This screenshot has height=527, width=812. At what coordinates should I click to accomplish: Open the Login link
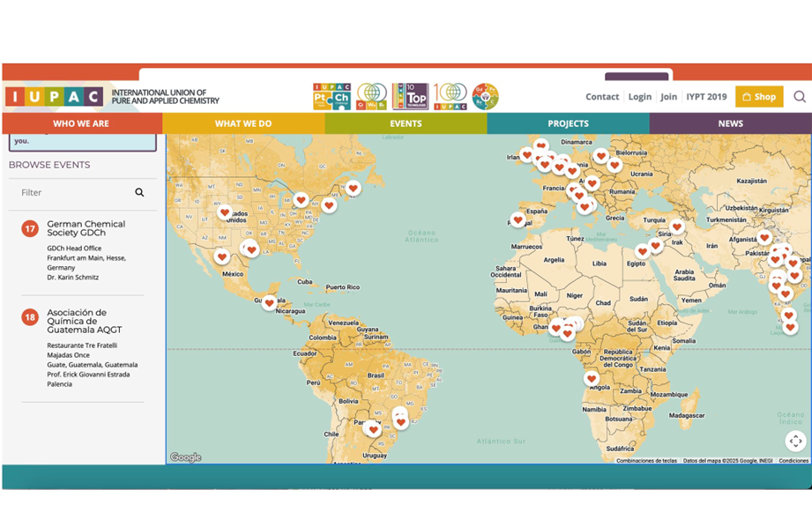pos(639,97)
